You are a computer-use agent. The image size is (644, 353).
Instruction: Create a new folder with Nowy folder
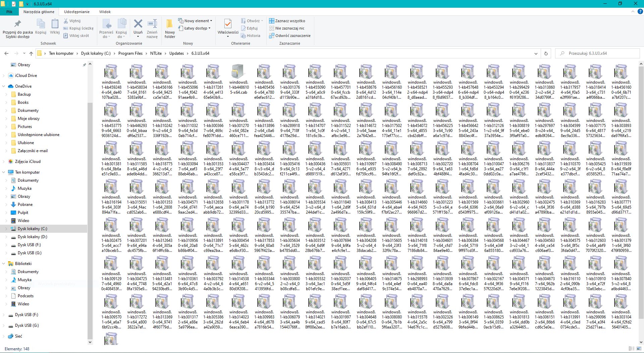[170, 28]
